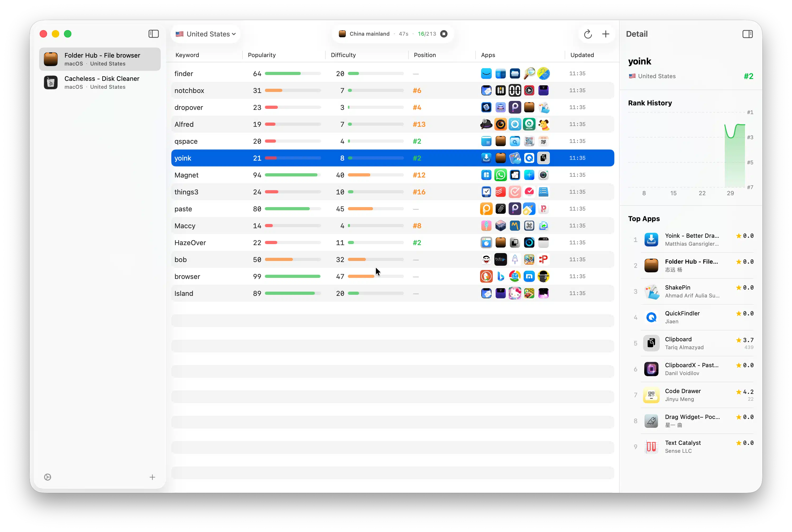Click popularity bar for yoink
This screenshot has width=792, height=532.
(293, 158)
